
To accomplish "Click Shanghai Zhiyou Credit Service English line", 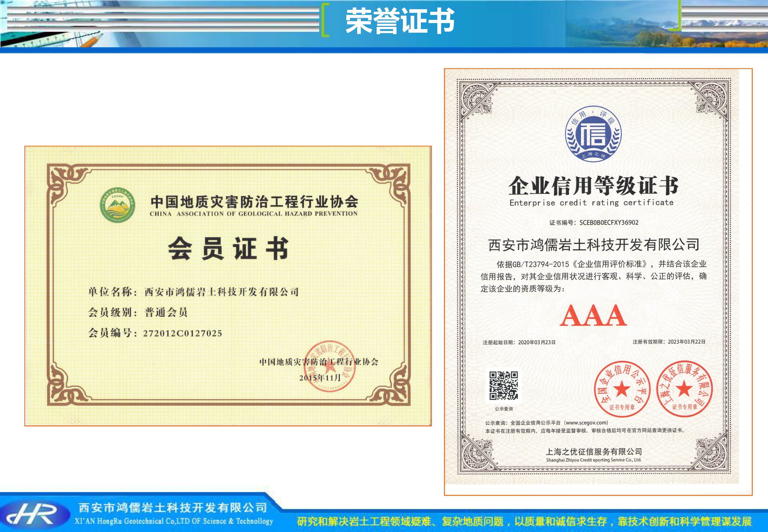I will click(x=594, y=460).
